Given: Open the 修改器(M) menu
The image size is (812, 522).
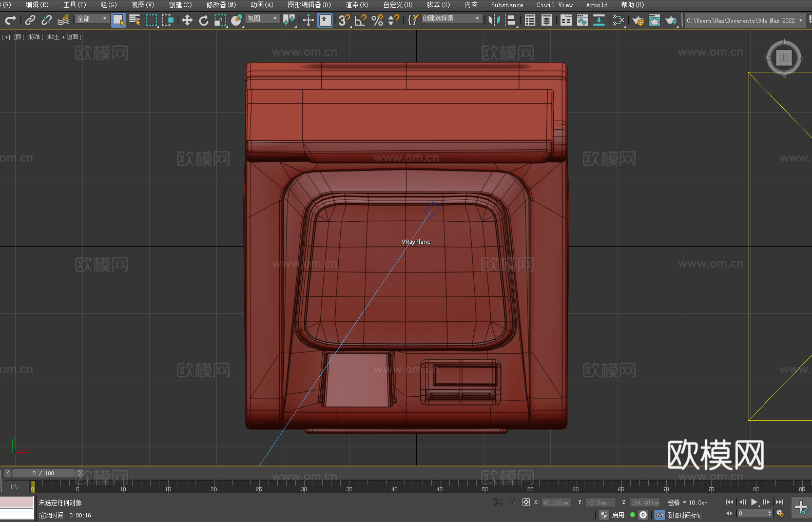Looking at the screenshot, I should pos(221,5).
